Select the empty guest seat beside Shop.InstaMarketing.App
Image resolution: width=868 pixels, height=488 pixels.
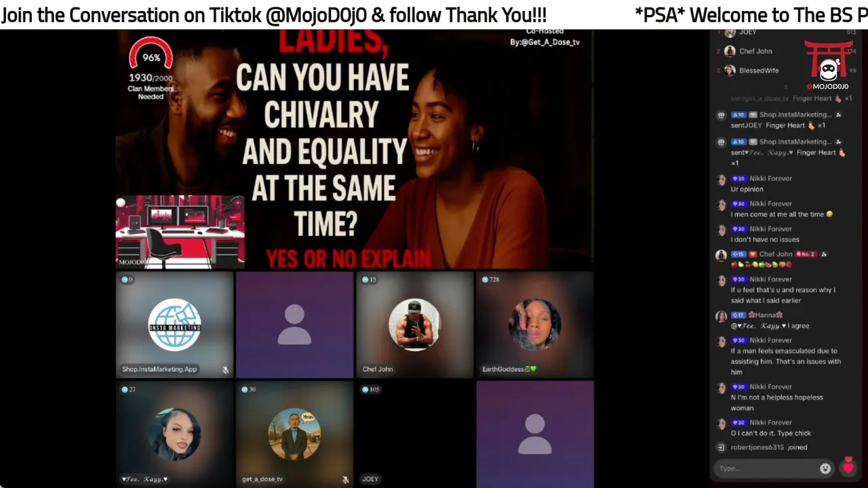294,325
